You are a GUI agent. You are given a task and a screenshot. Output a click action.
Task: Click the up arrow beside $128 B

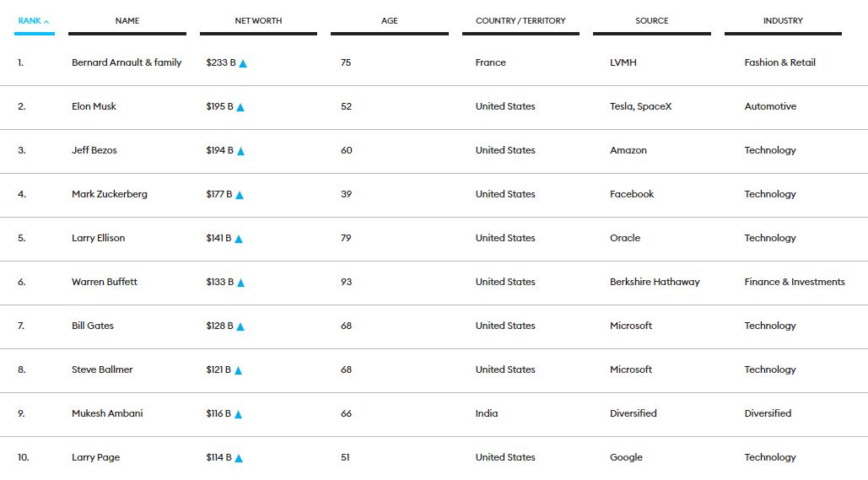(x=240, y=326)
